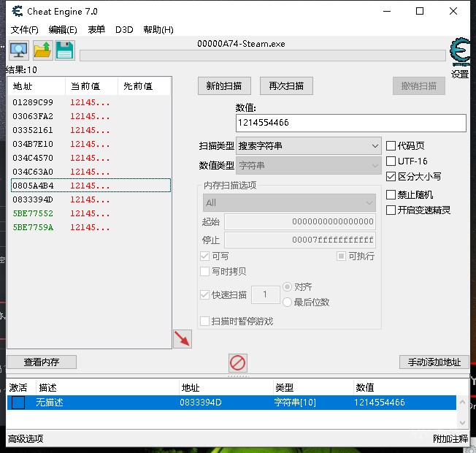The image size is (476, 453).
Task: Expand the 扫描类型 dropdown
Action: pos(308,146)
